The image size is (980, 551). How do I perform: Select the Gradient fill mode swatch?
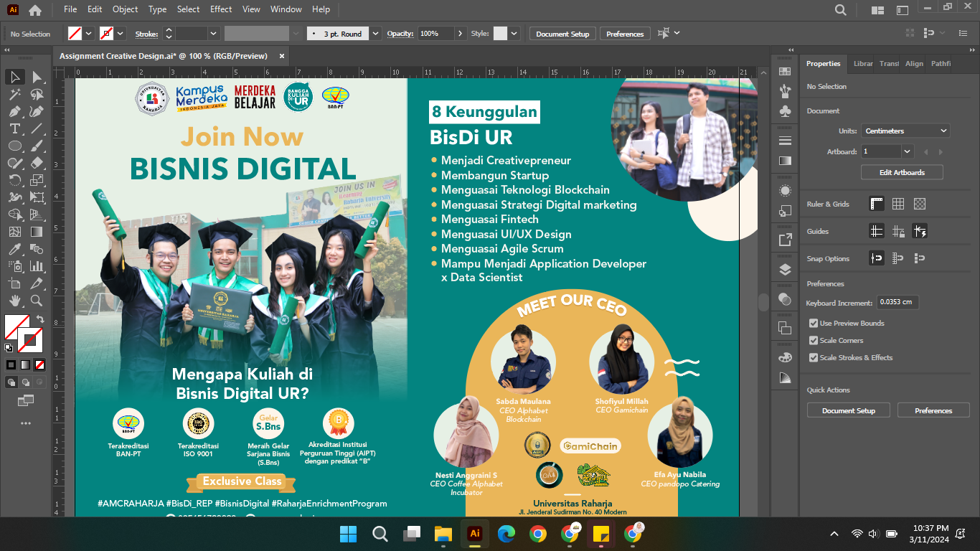pos(26,365)
